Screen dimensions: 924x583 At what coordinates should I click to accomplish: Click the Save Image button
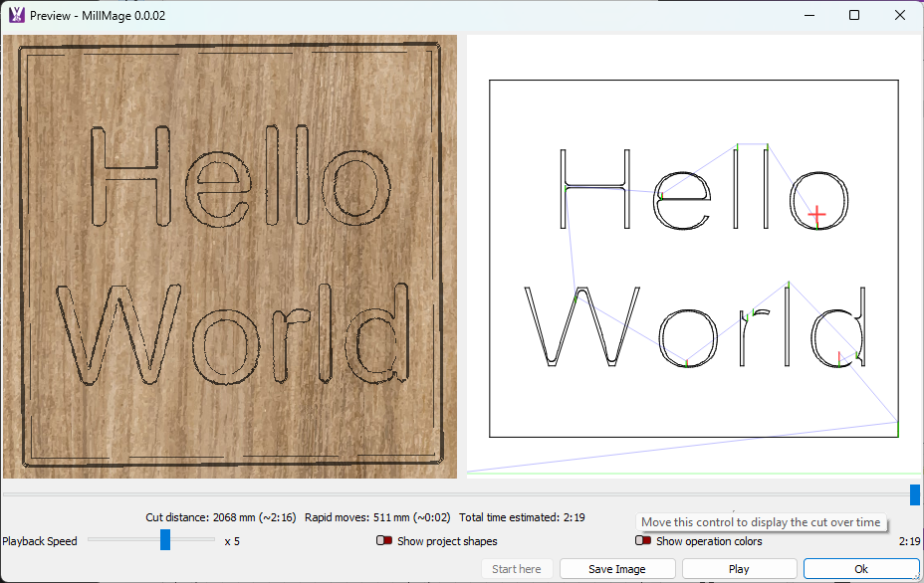coord(617,569)
